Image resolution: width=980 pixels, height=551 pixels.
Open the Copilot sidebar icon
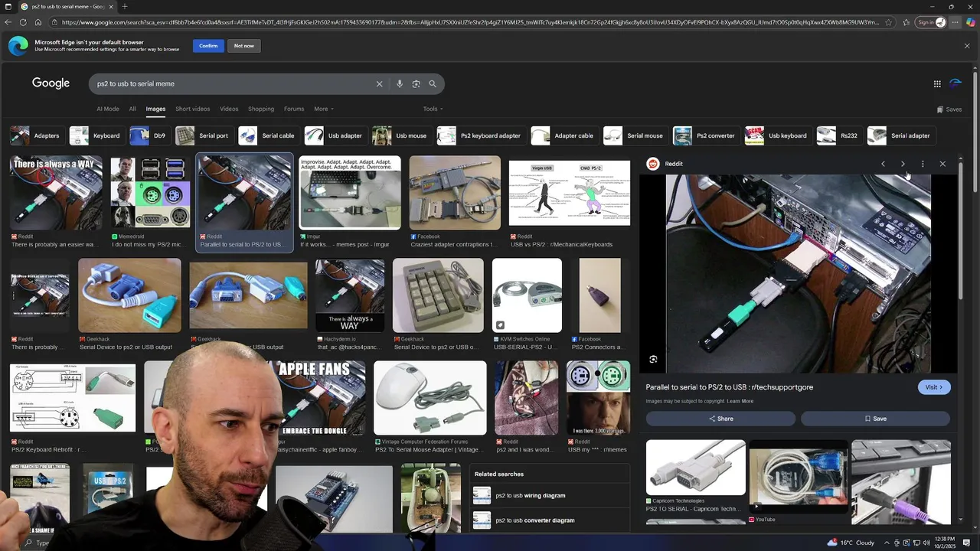971,22
